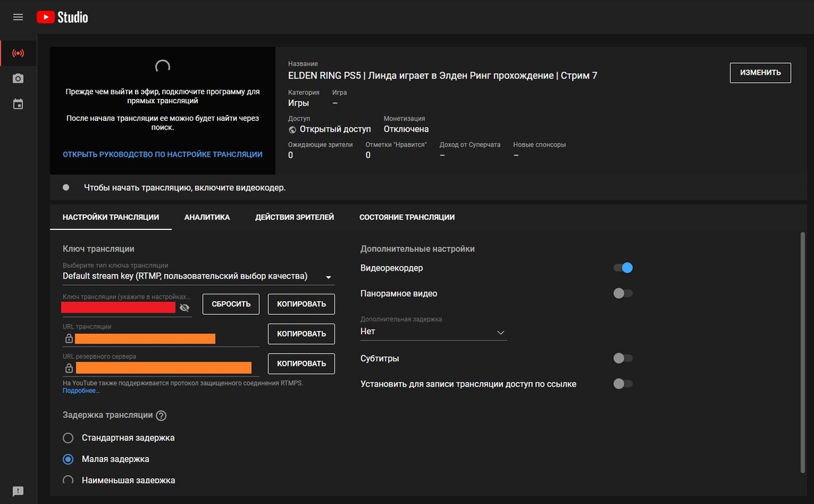Open the stream key type dropdown
Screen dimensions: 814x504
(x=199, y=277)
